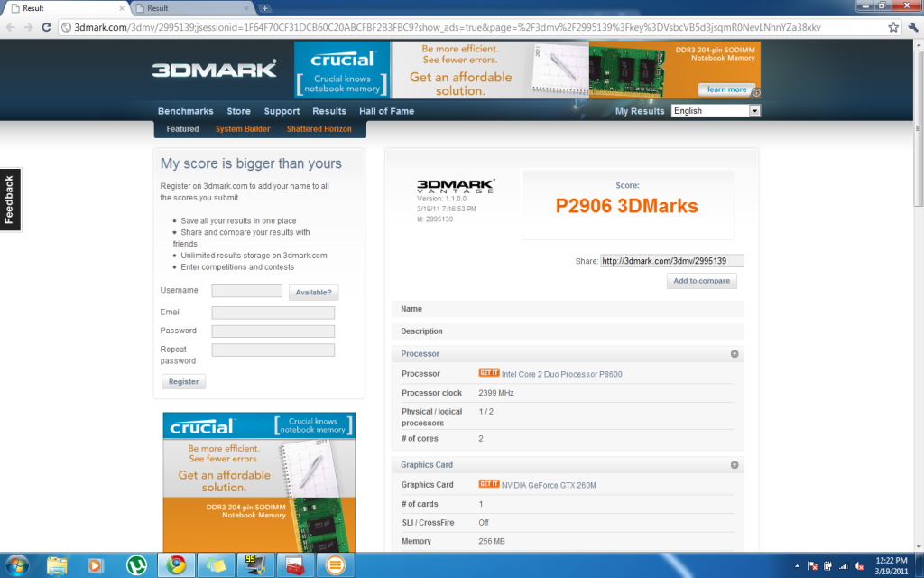Open the System Builder link

pos(243,128)
